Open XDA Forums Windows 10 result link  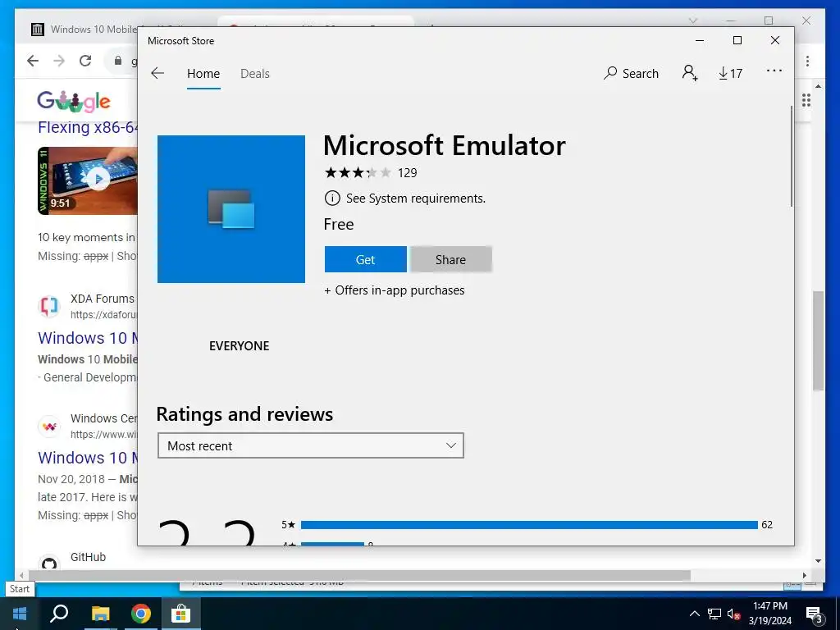pyautogui.click(x=88, y=338)
